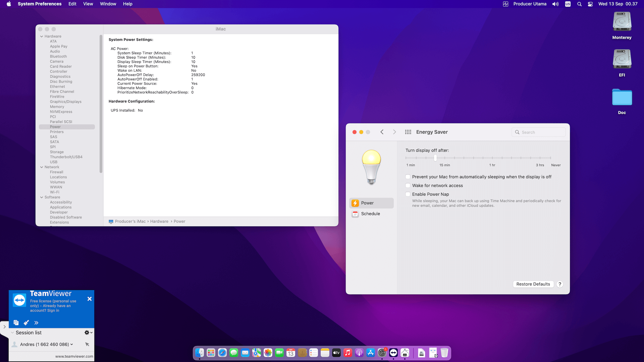The height and width of the screenshot is (362, 644).
Task: Click the Energy Saver search field
Action: coord(539,132)
